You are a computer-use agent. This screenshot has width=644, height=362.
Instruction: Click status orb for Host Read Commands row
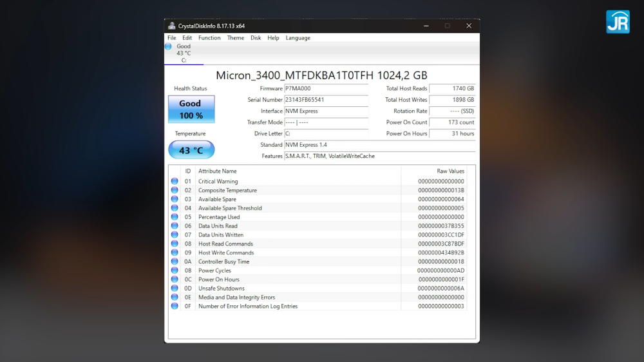pos(175,243)
